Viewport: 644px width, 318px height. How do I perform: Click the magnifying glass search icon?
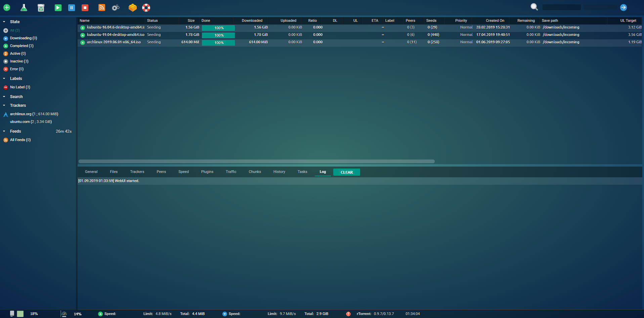coord(534,7)
